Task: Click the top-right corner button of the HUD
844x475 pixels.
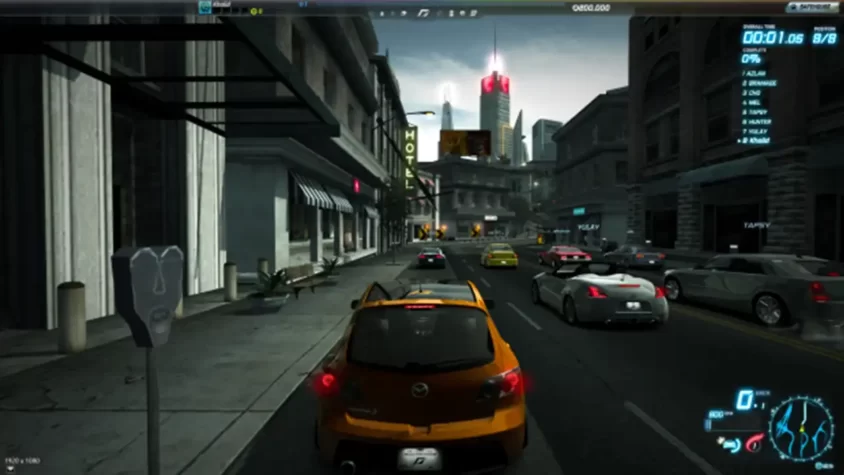Action: (812, 7)
